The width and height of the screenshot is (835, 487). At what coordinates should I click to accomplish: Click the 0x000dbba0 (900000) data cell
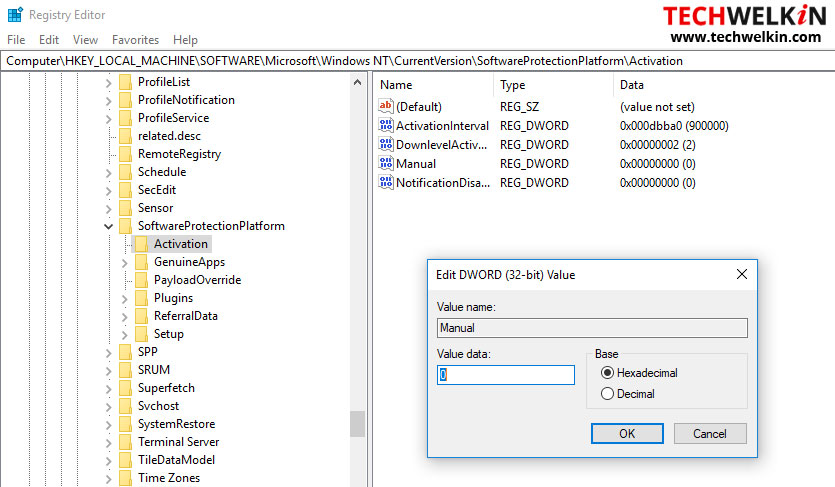674,126
